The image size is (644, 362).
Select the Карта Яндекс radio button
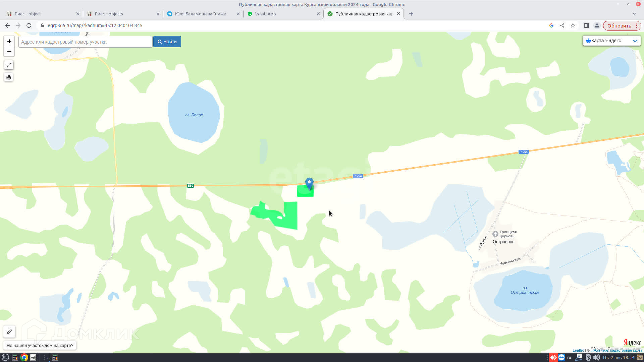[x=588, y=41]
